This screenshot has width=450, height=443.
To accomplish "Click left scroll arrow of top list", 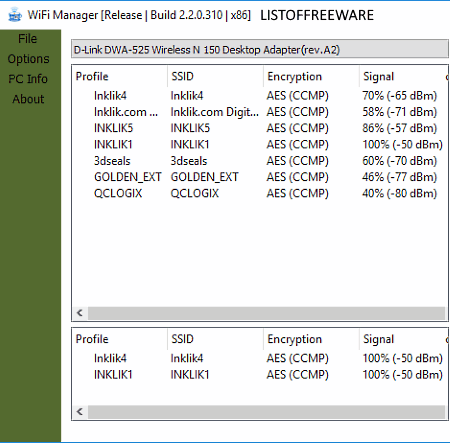I will [80, 313].
